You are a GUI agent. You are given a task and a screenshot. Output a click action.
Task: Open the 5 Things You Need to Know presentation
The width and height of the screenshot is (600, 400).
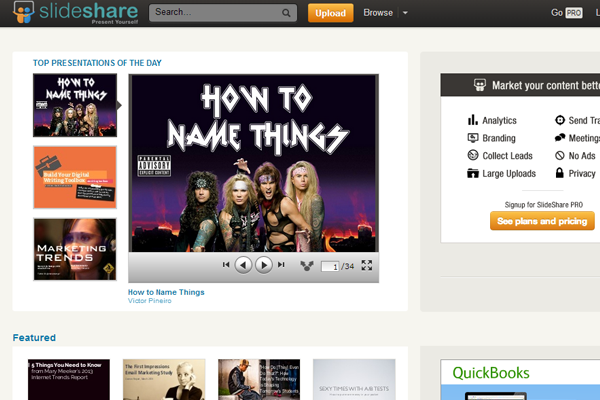pos(69,379)
